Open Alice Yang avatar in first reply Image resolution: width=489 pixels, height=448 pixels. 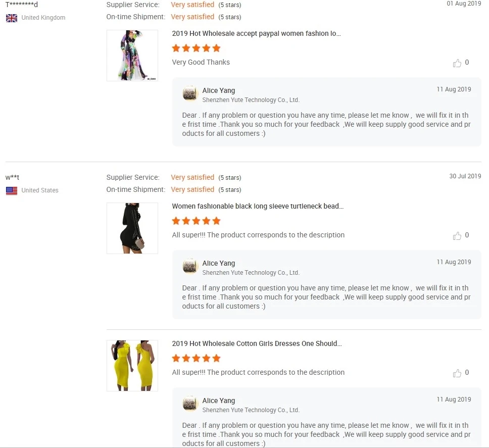point(190,93)
